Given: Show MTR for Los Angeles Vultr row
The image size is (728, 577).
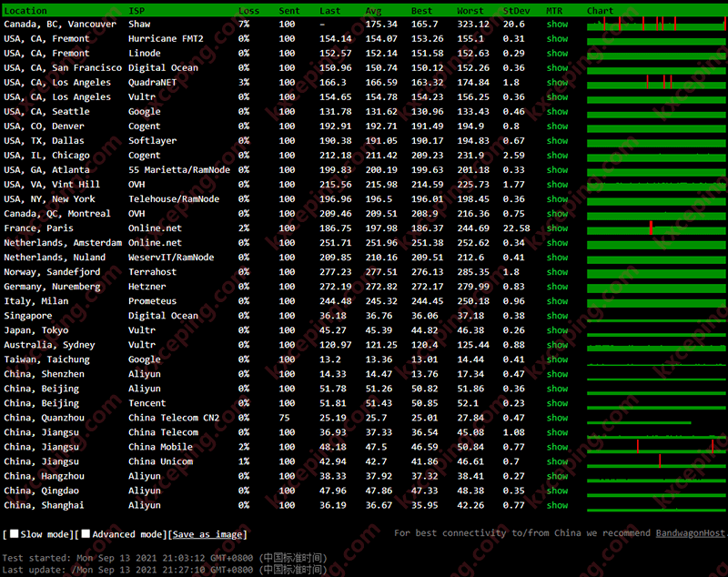Looking at the screenshot, I should click(x=557, y=97).
